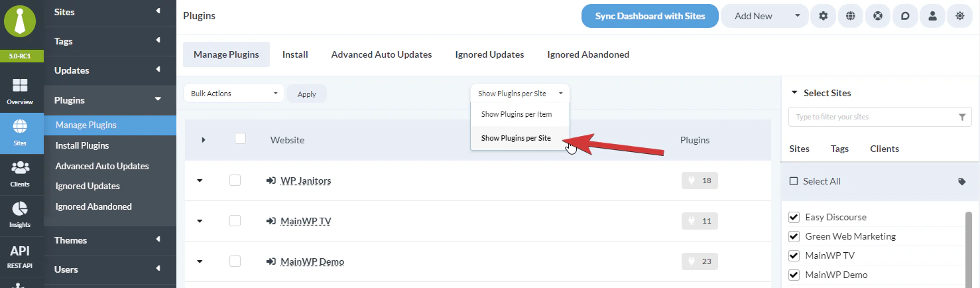Toggle the Select All sites checkbox

click(x=794, y=181)
